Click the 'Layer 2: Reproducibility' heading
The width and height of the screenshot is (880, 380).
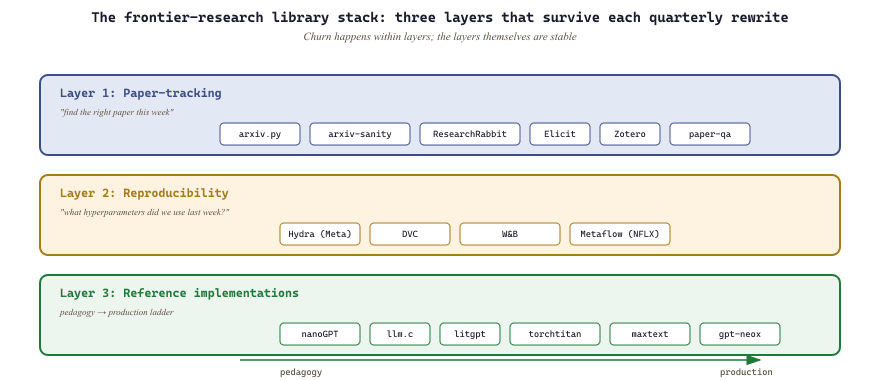pos(144,193)
